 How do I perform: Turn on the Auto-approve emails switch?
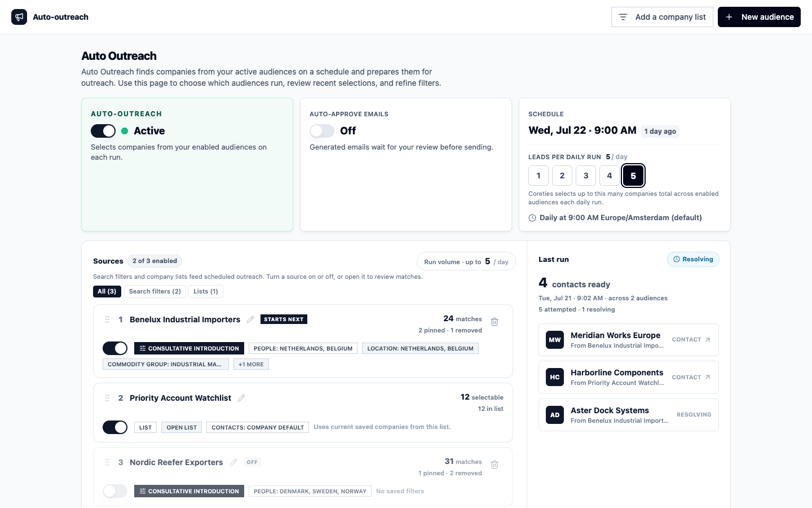[322, 131]
